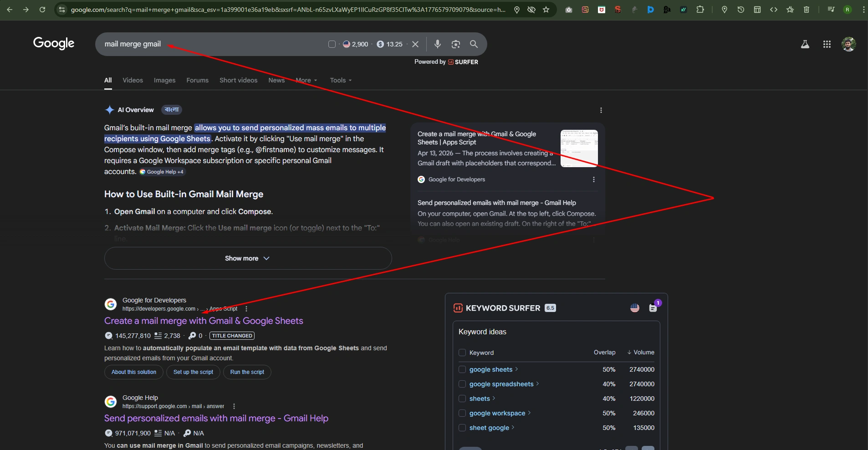Click the Google logo
The image size is (868, 450).
point(54,43)
